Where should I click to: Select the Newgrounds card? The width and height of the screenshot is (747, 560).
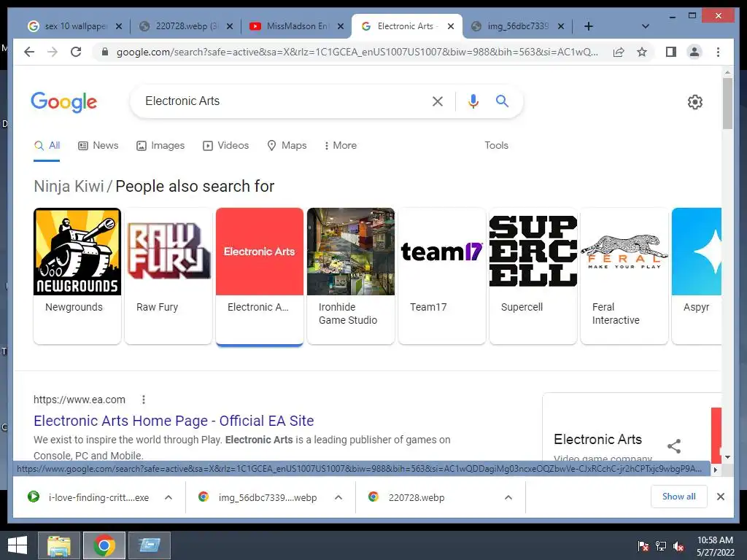point(77,275)
